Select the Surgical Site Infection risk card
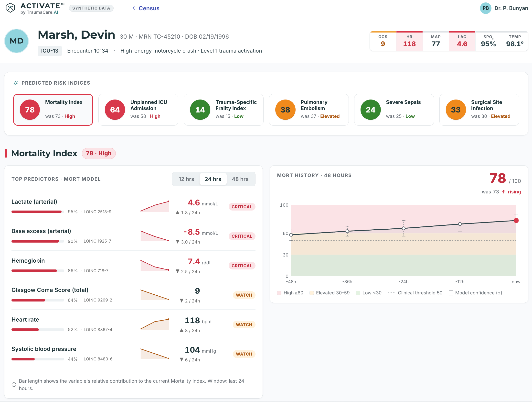This screenshot has height=402, width=532. pyautogui.click(x=479, y=110)
